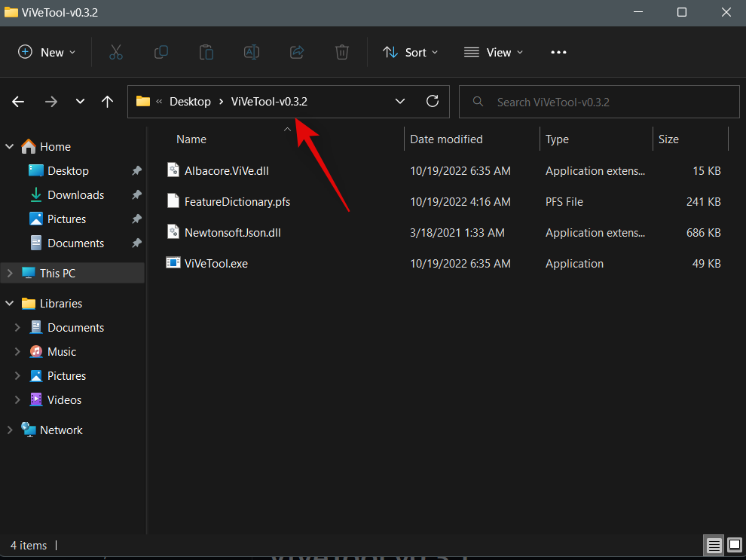Go up one folder level

click(x=108, y=102)
